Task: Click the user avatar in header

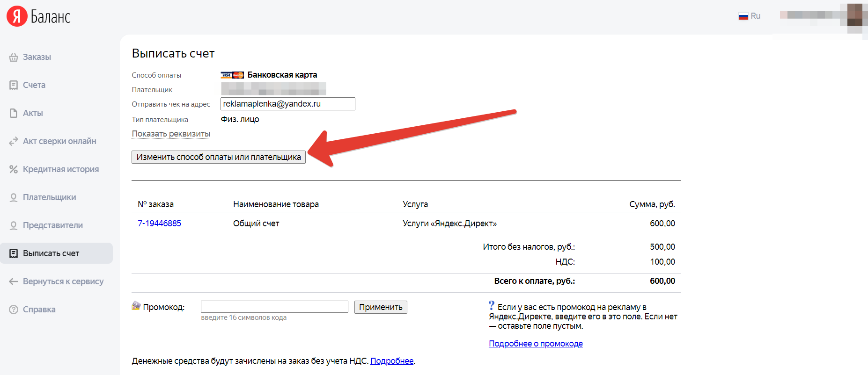Action: [x=855, y=16]
